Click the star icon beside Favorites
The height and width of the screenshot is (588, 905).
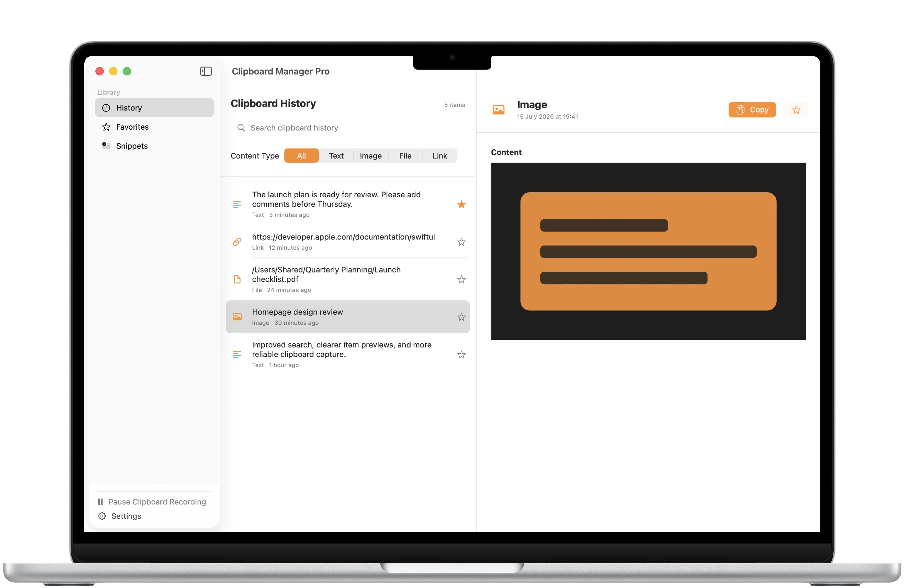coord(106,127)
